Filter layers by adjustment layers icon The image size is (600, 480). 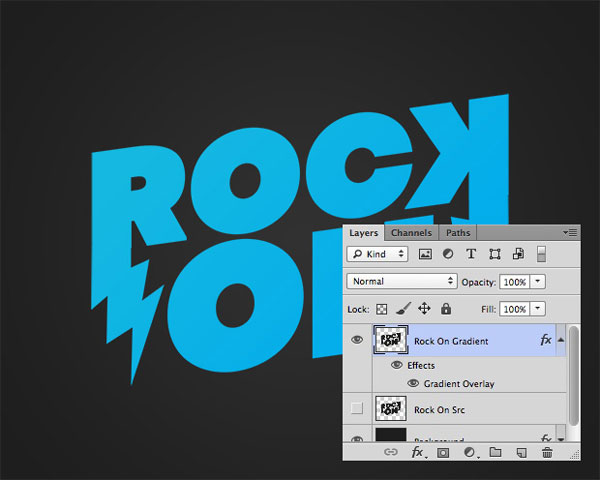click(x=448, y=254)
